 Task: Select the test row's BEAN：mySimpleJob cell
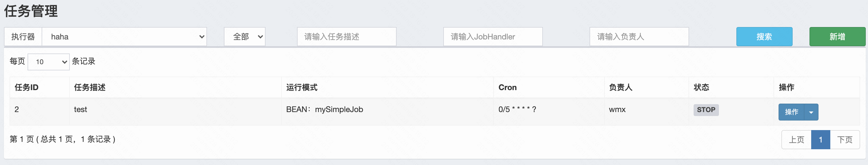[325, 109]
